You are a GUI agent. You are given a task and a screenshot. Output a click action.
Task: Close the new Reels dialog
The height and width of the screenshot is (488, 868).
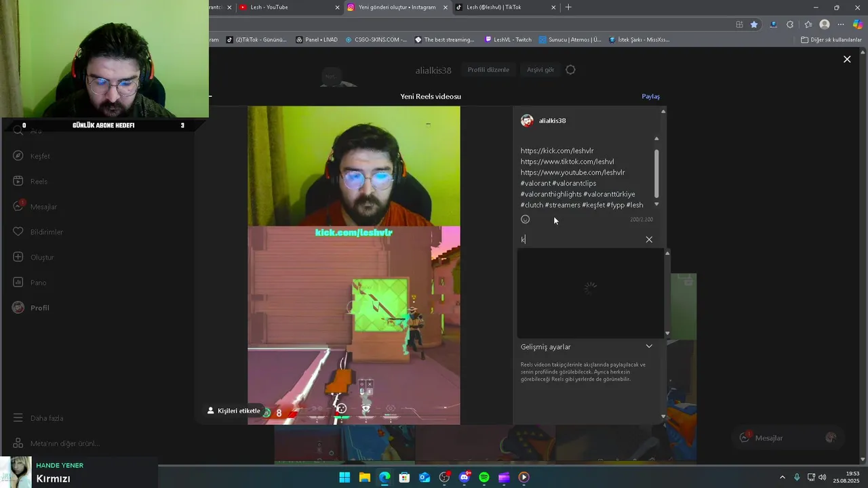pos(847,60)
